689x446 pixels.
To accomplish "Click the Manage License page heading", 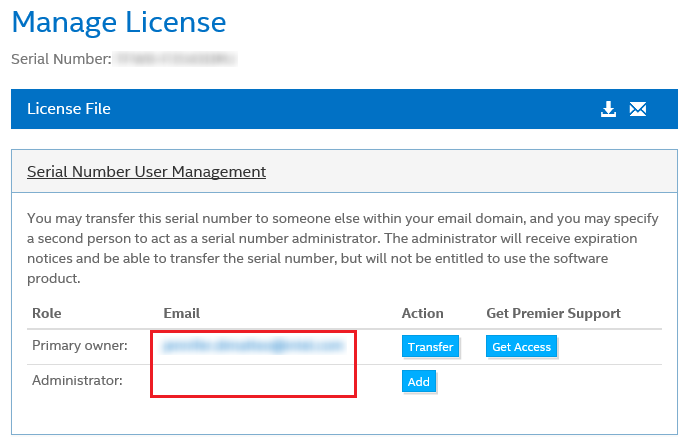I will coord(119,20).
